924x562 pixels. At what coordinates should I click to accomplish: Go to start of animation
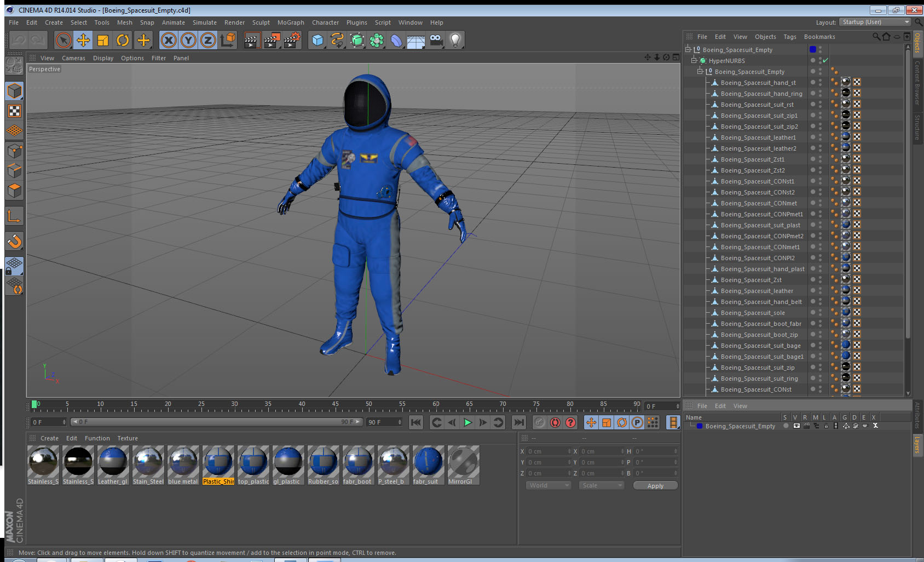coord(416,422)
